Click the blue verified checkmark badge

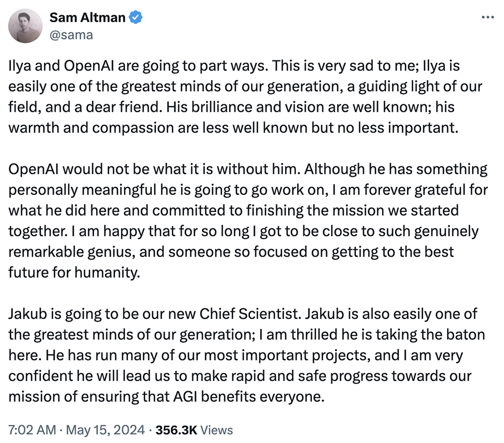coord(137,18)
